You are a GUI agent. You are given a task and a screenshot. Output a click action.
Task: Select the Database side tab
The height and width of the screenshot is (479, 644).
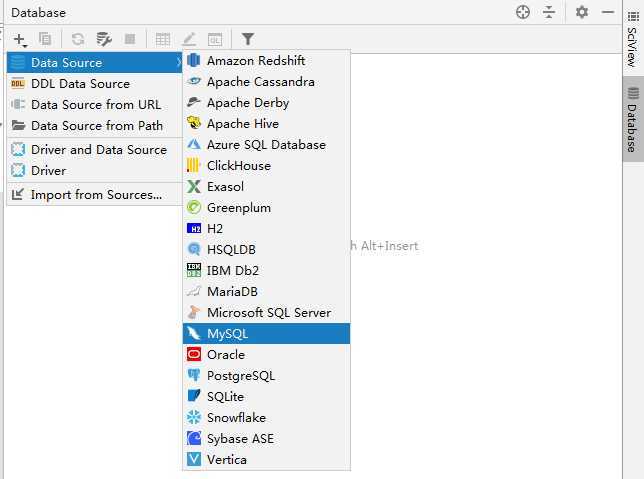click(x=633, y=120)
